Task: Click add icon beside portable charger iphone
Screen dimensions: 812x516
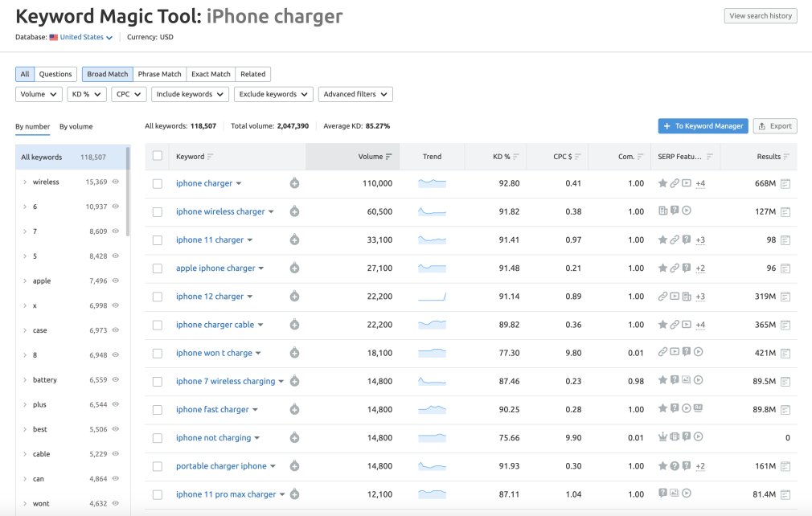Action: (x=294, y=466)
